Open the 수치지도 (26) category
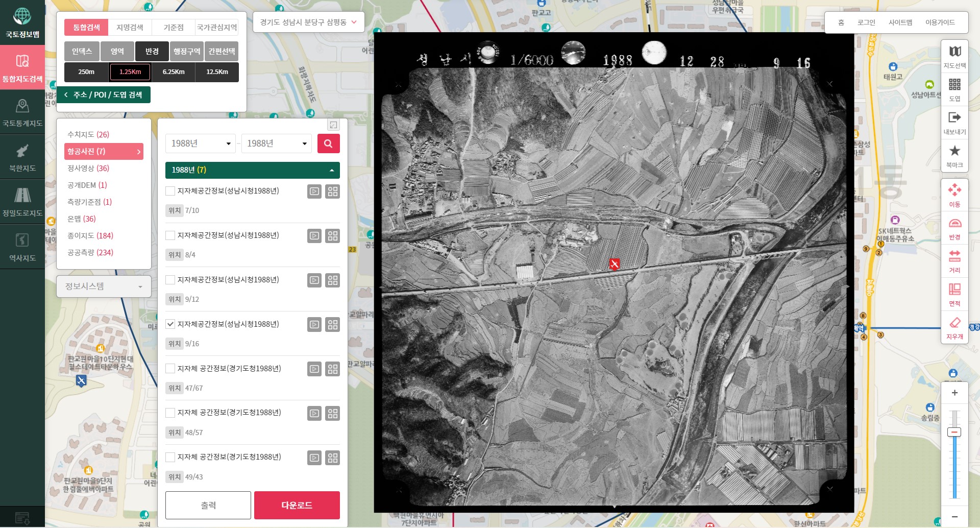This screenshot has height=528, width=980. (88, 135)
